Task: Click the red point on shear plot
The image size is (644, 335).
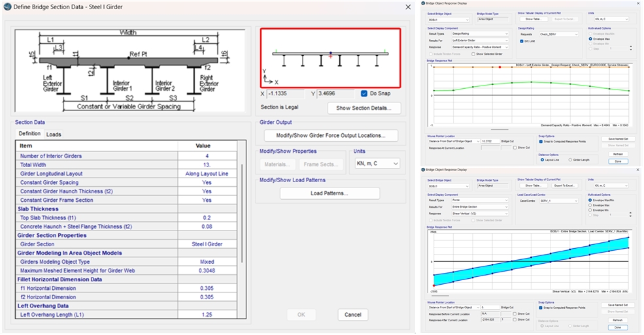Action: 433,285
